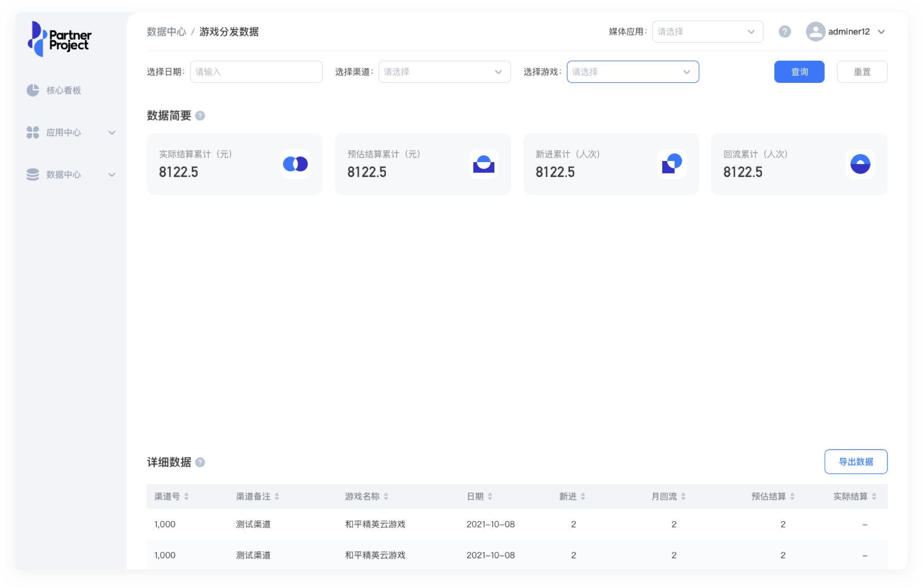Viewport: 923px width, 588px height.
Task: Click 详细数据 section heading
Action: (169, 462)
